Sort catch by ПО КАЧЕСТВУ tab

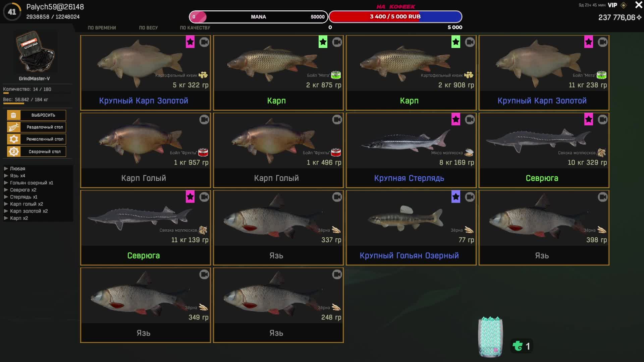point(195,28)
